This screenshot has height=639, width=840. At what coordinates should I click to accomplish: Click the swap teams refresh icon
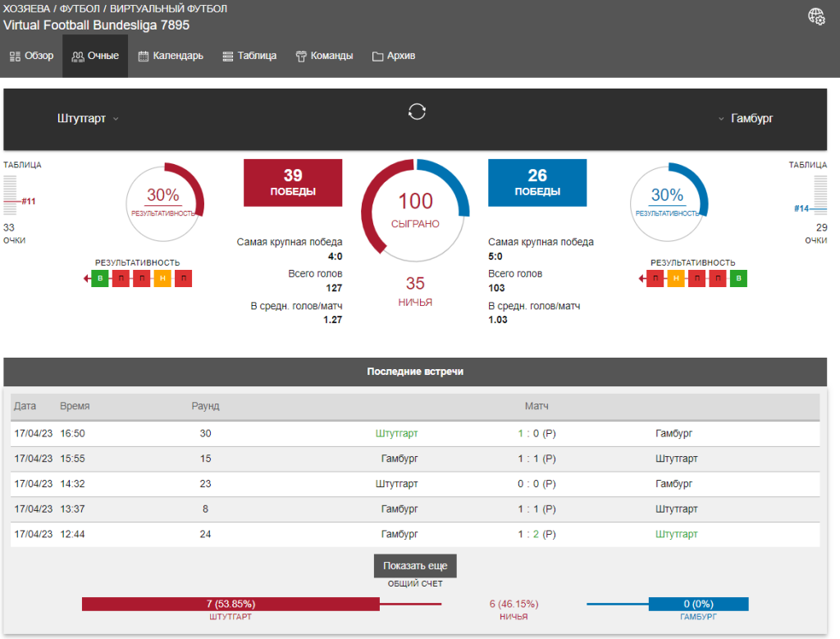coord(417,112)
